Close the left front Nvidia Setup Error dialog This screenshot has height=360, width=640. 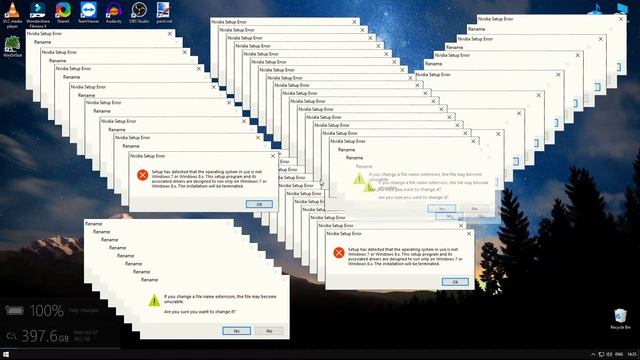(273, 156)
